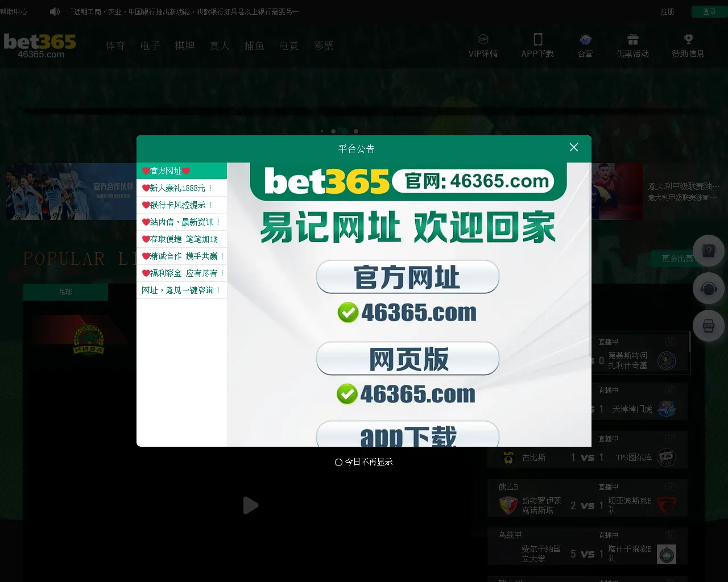728x582 pixels.
Task: Open the 新特罗伊茨克诺斯塔 match row
Action: 588,498
